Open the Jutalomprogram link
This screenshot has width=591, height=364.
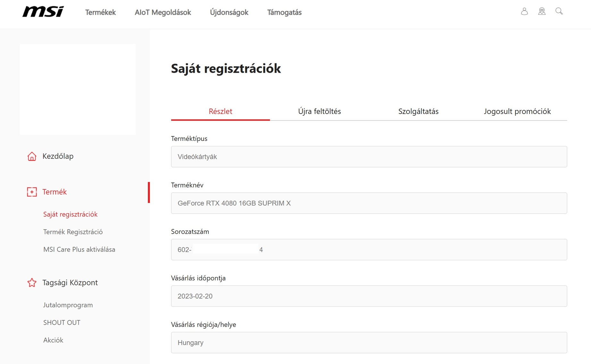[x=68, y=305]
